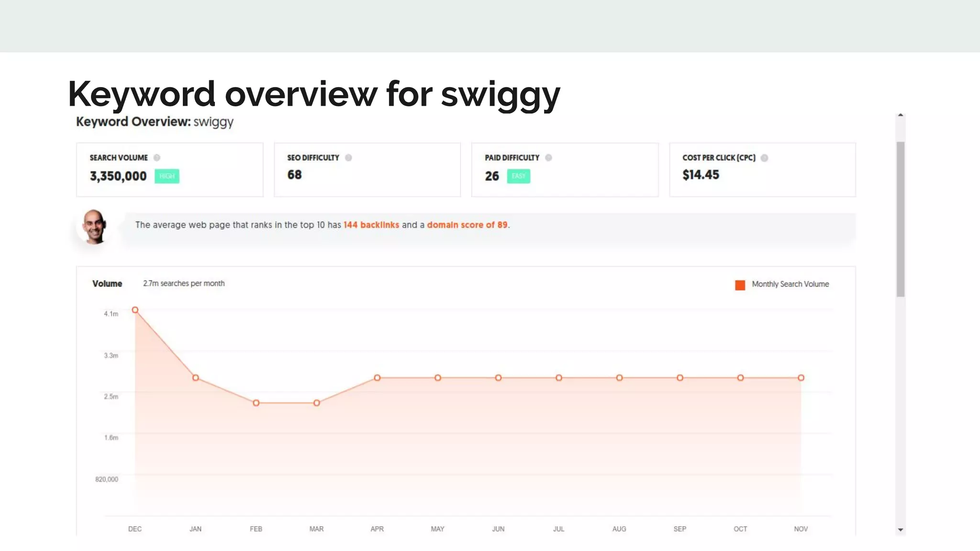Click the 2.5m y-axis label
Screen dimensions: 980x551
[111, 397]
